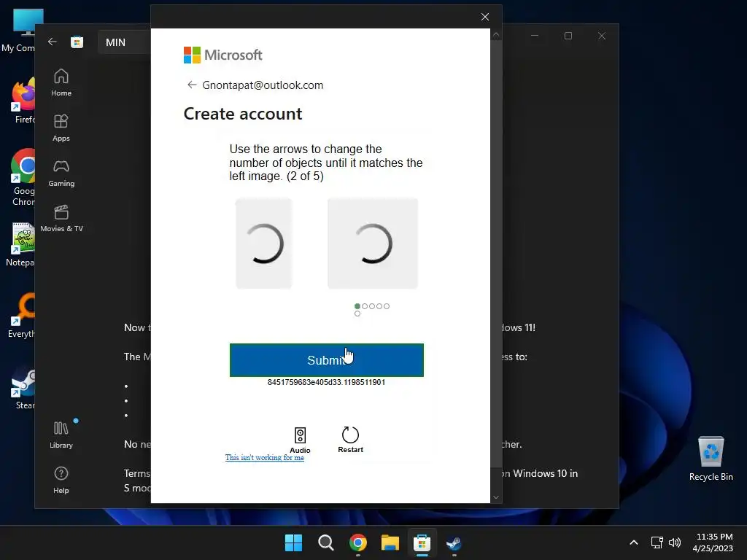Open taskbar Search

pyautogui.click(x=326, y=542)
